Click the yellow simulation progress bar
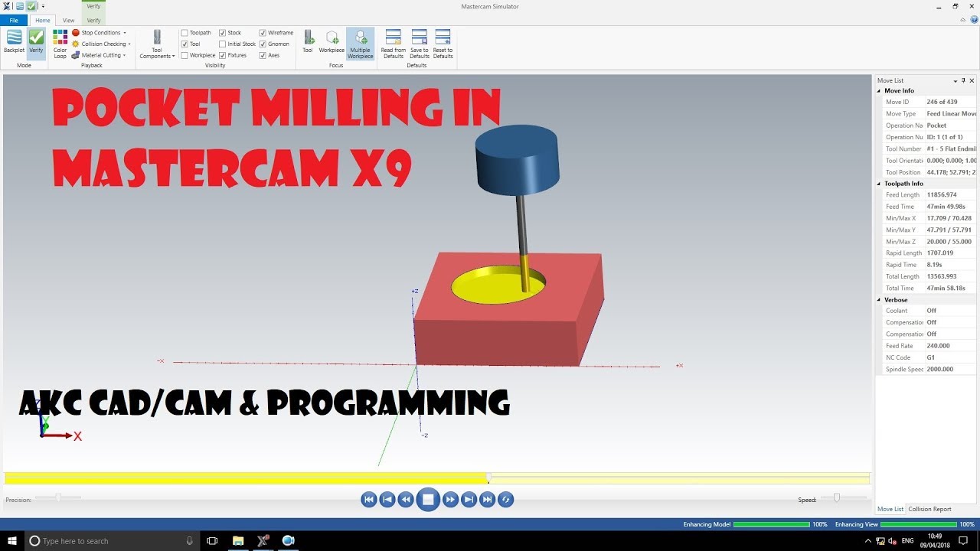The width and height of the screenshot is (980, 551). pyautogui.click(x=437, y=478)
